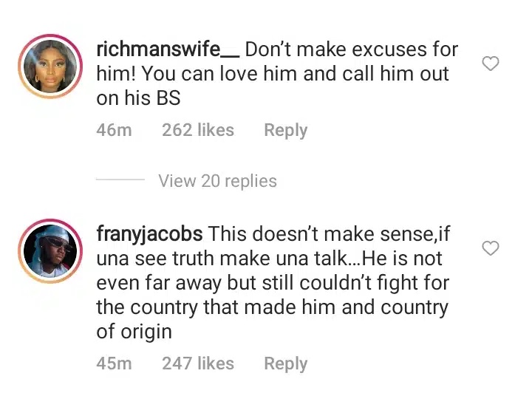Click 'You can love him' comment line
The height and width of the screenshot is (396, 532).
tap(272, 74)
